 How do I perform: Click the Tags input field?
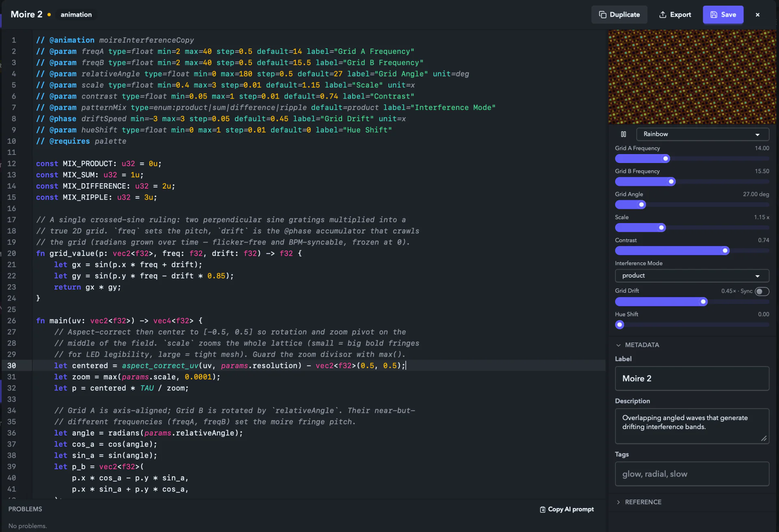coord(692,474)
